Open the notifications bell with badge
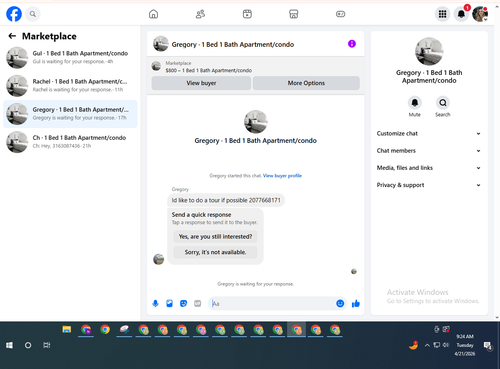The width and height of the screenshot is (500, 369). pos(461,14)
